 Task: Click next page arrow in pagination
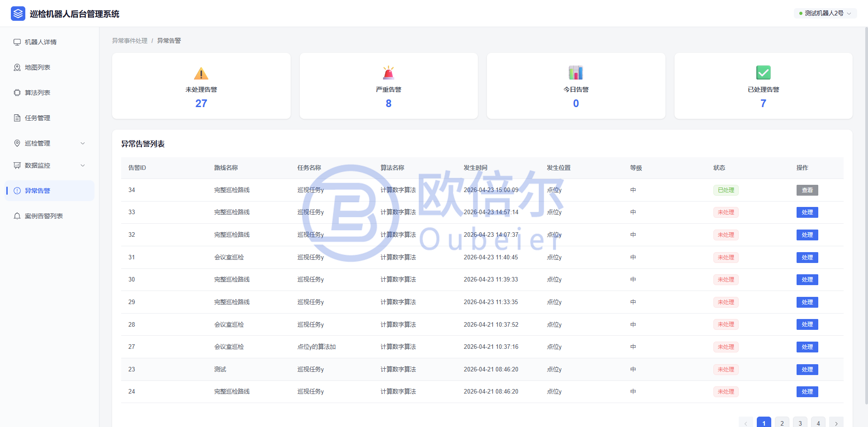pos(836,423)
